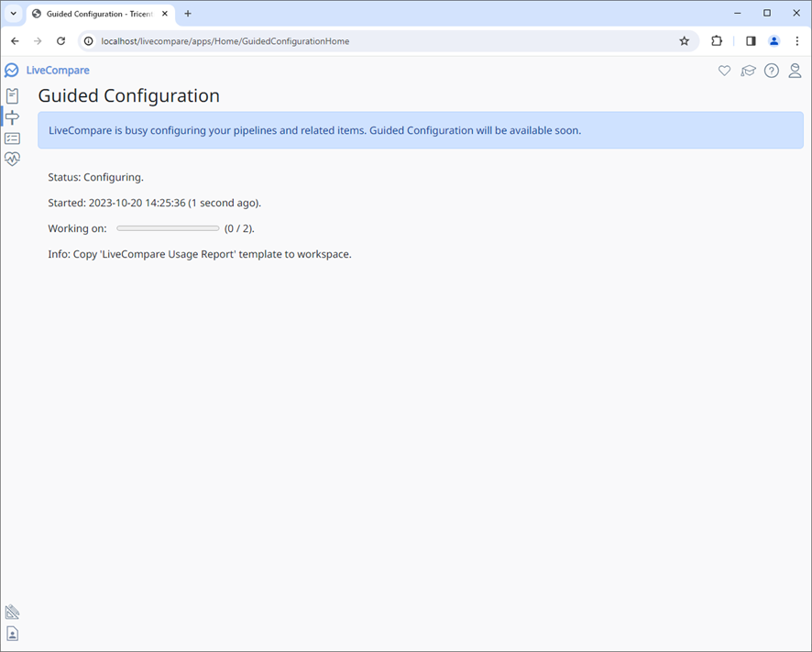Open the LiveCompare home logo icon
This screenshot has width=812, height=652.
[x=11, y=70]
